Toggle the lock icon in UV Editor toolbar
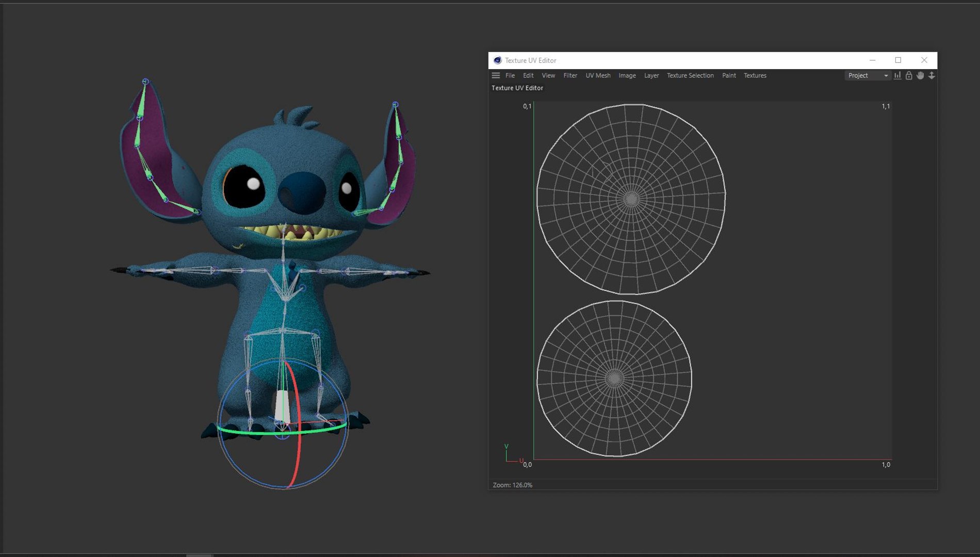 (x=909, y=75)
